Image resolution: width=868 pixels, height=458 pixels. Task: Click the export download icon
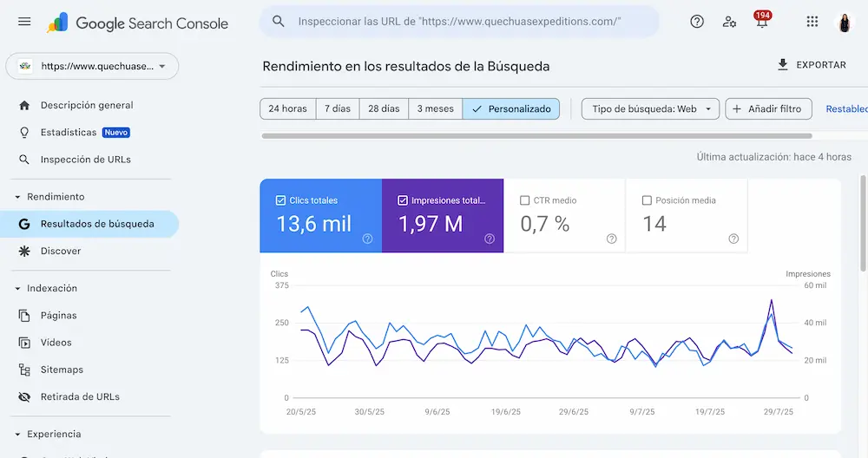(x=783, y=65)
